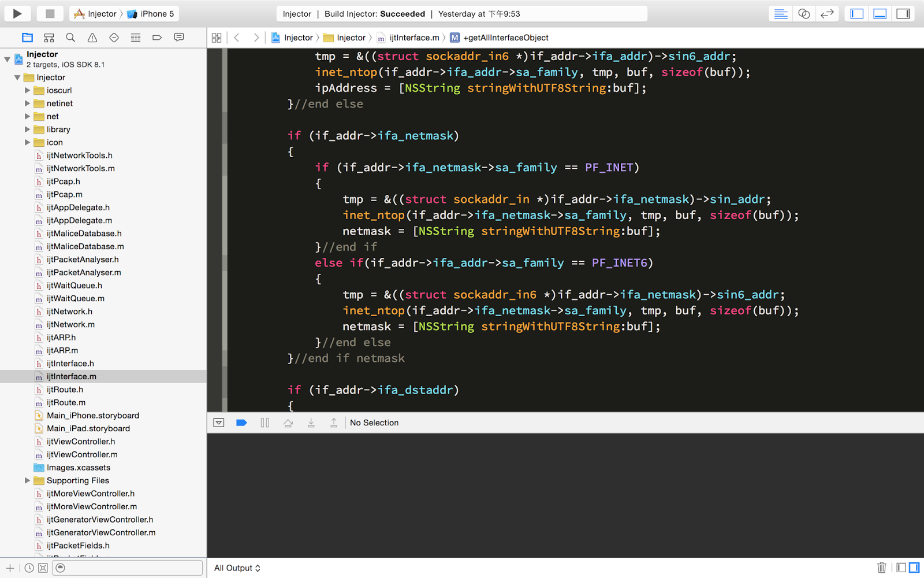Open the Issue navigator
Screen dimensions: 924x578
pyautogui.click(x=92, y=37)
